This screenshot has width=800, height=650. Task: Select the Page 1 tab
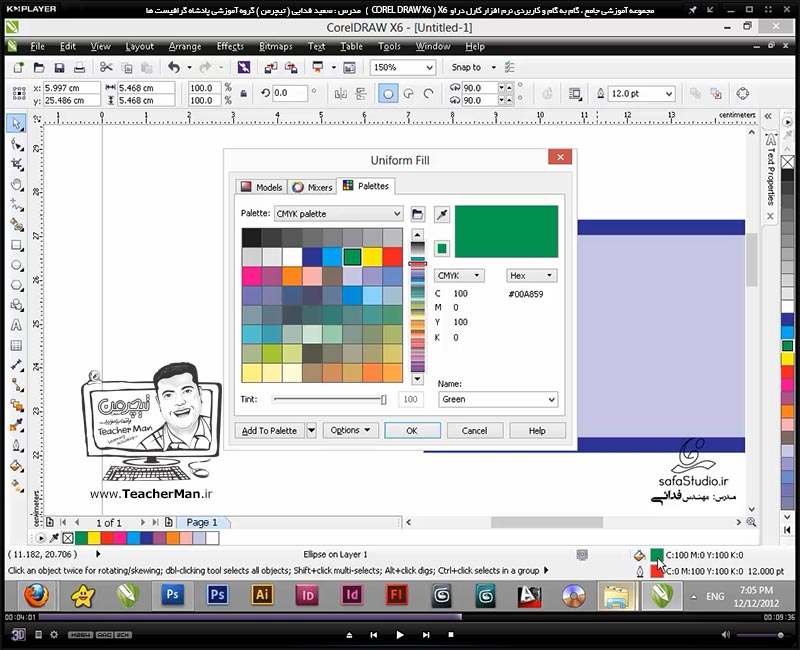click(x=202, y=522)
